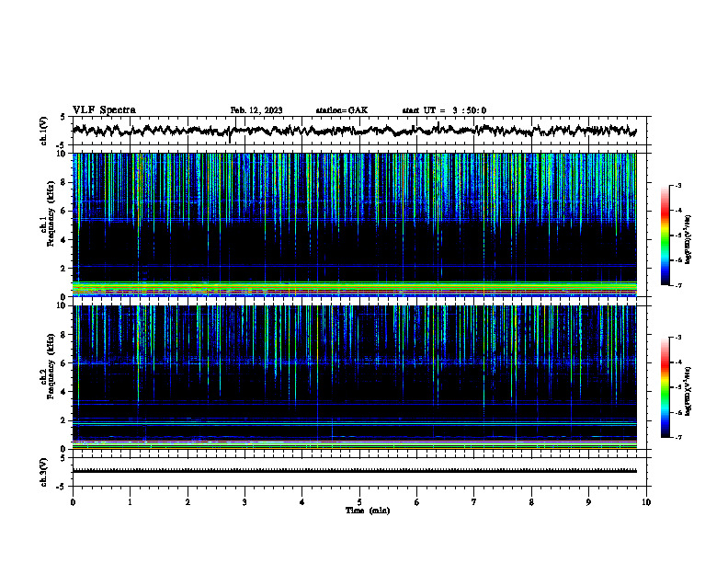Viewport: 728px width, 563px height.
Task: Click the ch.3 voltage trace strip
Action: click(x=354, y=471)
